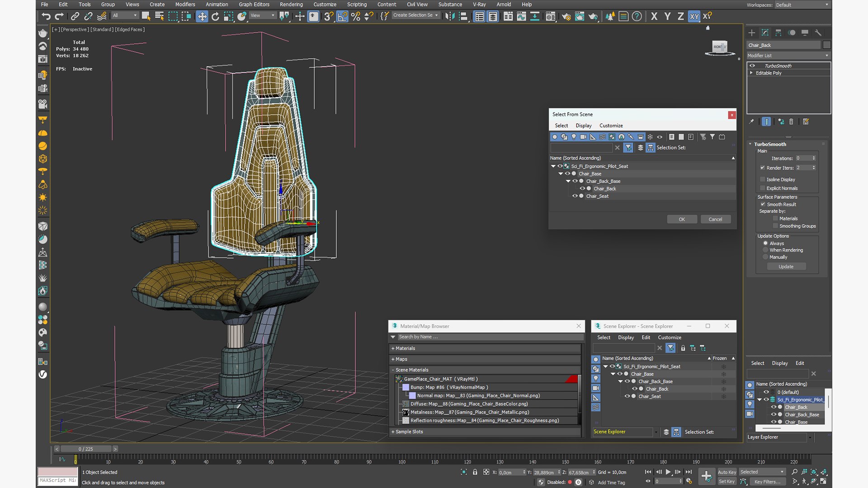Open the Rendering menu
This screenshot has height=488, width=868.
(291, 5)
